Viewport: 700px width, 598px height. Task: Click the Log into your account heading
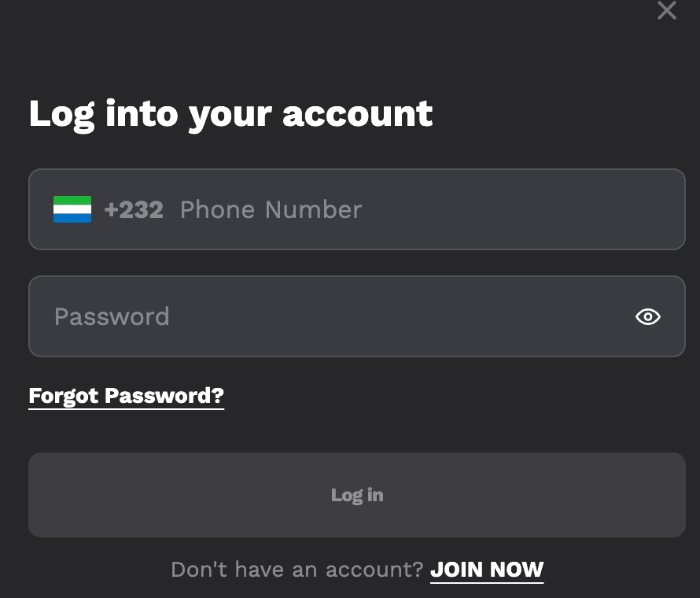[230, 113]
